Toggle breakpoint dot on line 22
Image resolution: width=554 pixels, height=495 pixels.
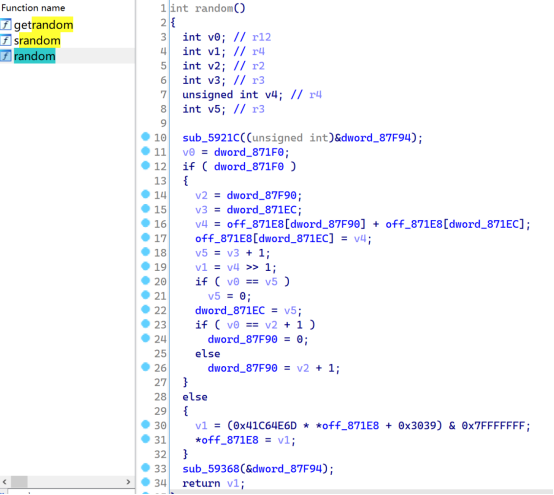pos(146,309)
